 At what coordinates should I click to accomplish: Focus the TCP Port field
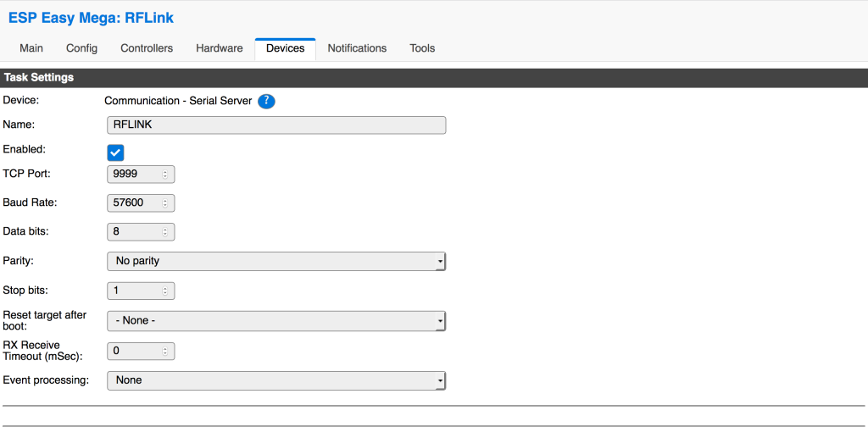(x=134, y=175)
